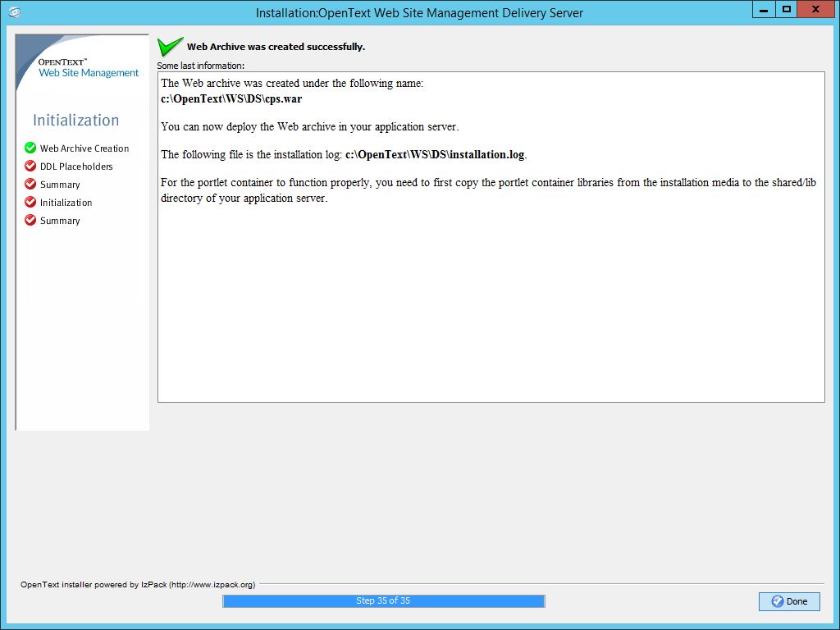Image resolution: width=840 pixels, height=630 pixels.
Task: Click the first Summary step status icon
Action: tap(30, 185)
